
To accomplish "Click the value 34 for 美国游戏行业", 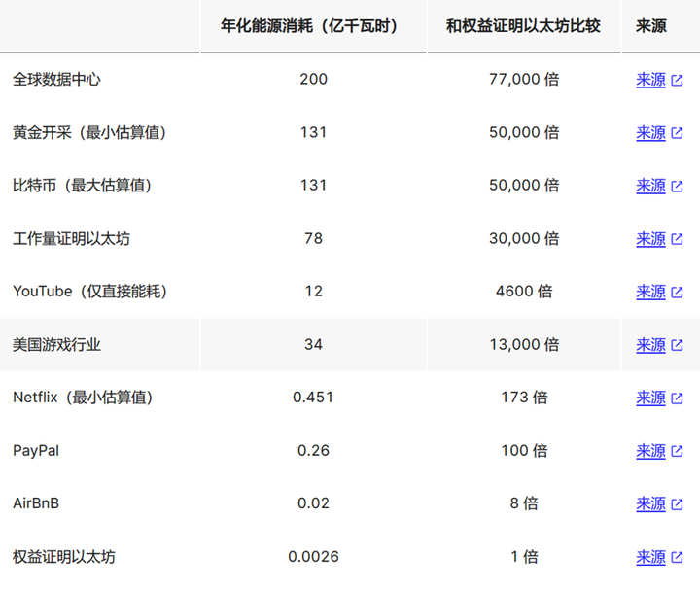I will coord(313,344).
